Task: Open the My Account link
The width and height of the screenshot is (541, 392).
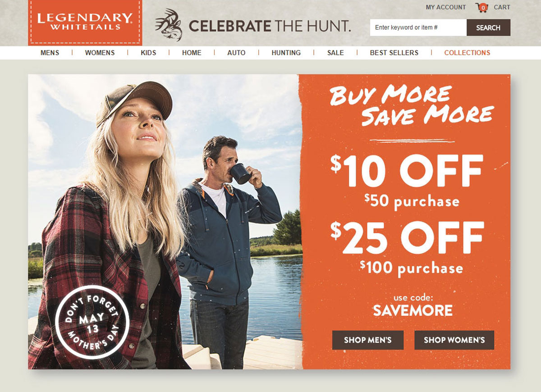Action: tap(446, 7)
